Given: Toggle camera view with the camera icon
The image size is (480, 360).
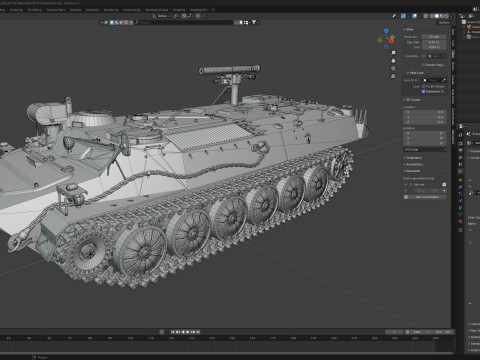Looking at the screenshot, I should click(x=393, y=68).
